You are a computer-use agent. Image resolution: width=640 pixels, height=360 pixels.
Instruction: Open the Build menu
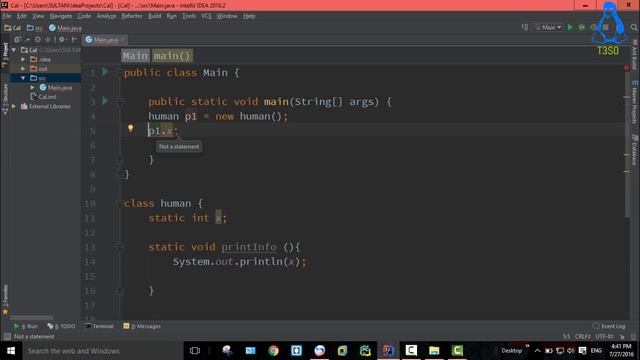pos(154,16)
